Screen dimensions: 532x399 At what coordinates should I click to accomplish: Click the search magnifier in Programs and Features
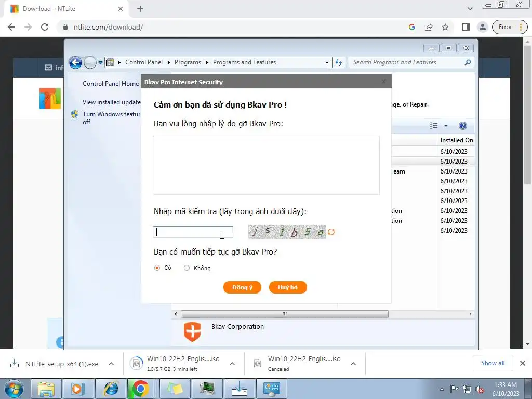[468, 62]
